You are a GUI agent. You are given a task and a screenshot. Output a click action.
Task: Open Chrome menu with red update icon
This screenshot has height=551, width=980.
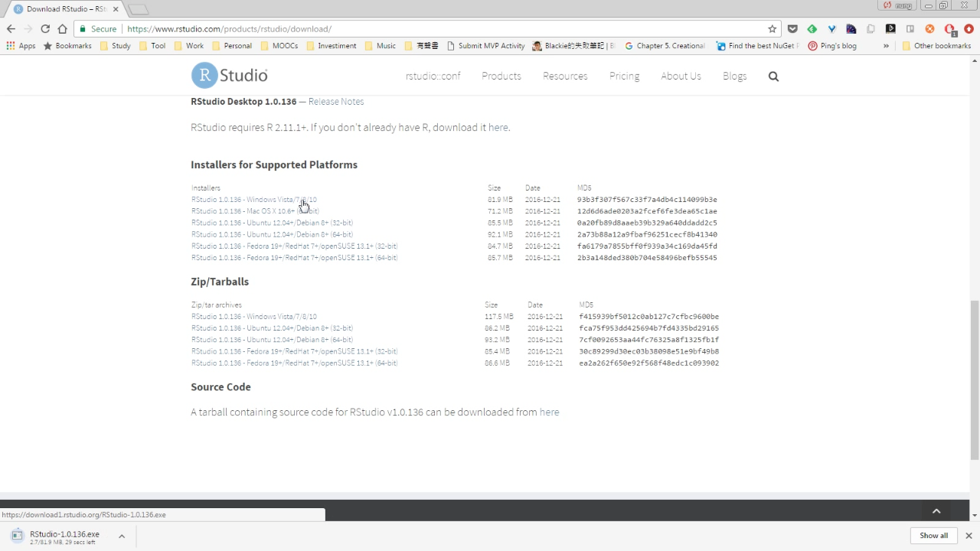[x=969, y=29]
